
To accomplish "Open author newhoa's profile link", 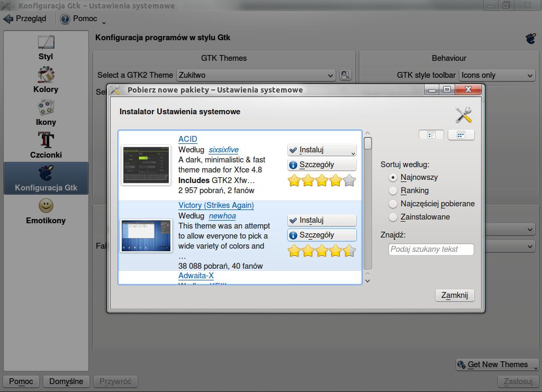I will coord(222,216).
